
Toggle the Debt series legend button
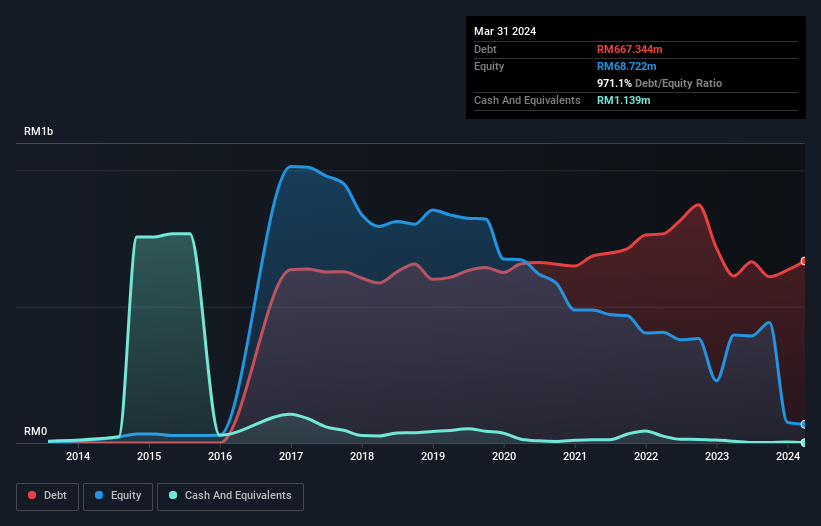(47, 496)
